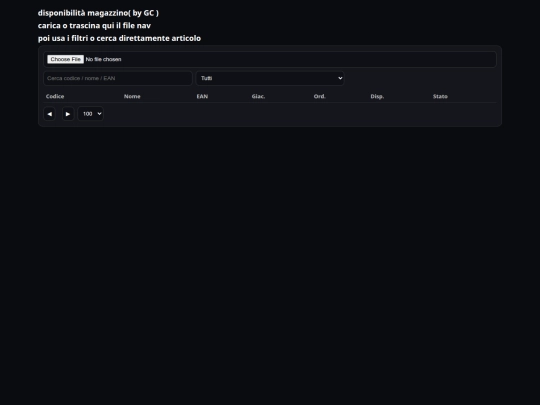Go to next page with right arrow

pyautogui.click(x=68, y=114)
